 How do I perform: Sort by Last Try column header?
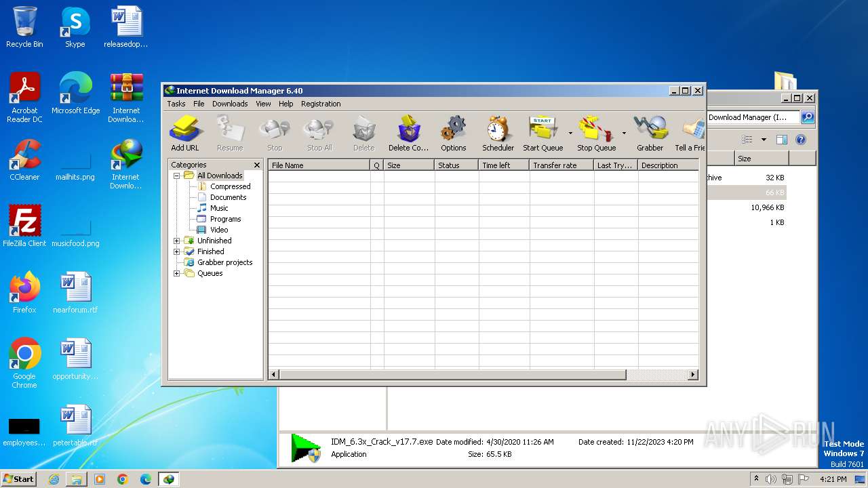coord(616,165)
